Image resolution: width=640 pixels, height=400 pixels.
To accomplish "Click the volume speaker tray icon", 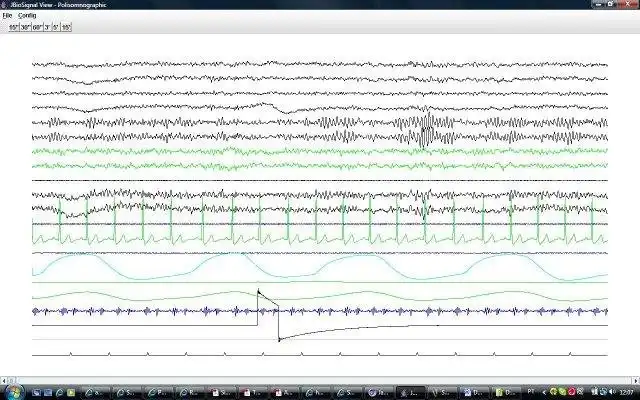I will coord(612,392).
